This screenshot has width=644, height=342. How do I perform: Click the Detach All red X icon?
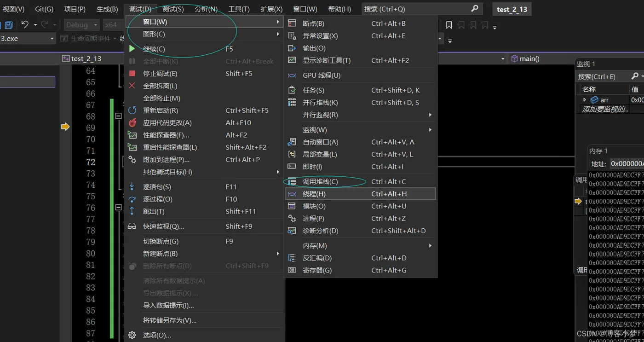click(132, 86)
